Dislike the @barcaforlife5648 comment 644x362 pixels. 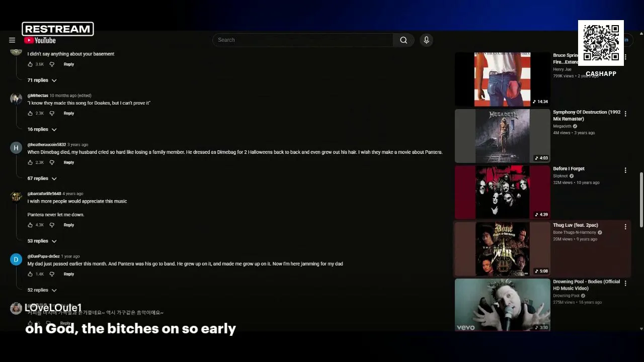[52, 225]
